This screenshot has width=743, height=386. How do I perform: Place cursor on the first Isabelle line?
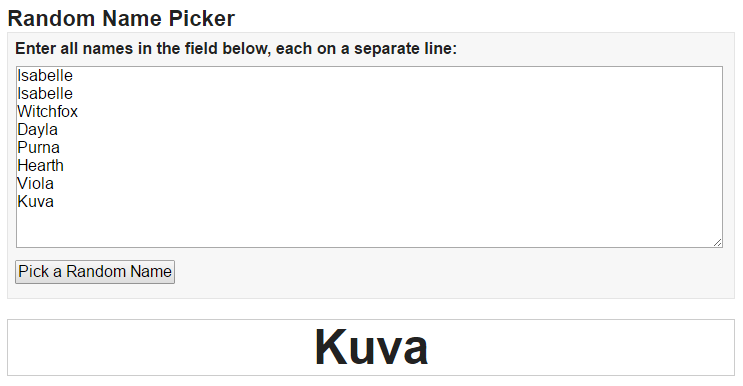click(45, 76)
